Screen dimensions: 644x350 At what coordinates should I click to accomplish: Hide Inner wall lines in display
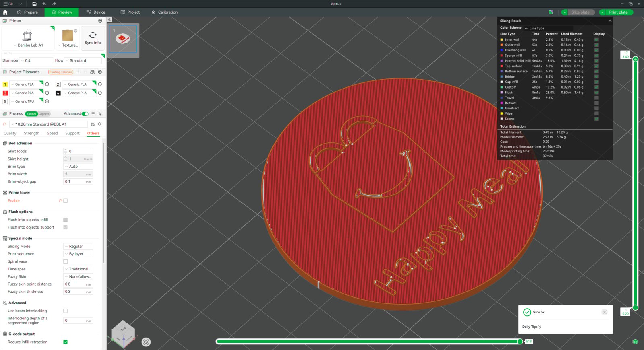(596, 39)
